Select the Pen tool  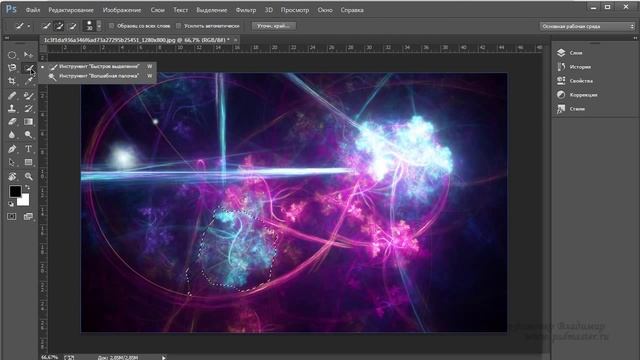[12, 149]
